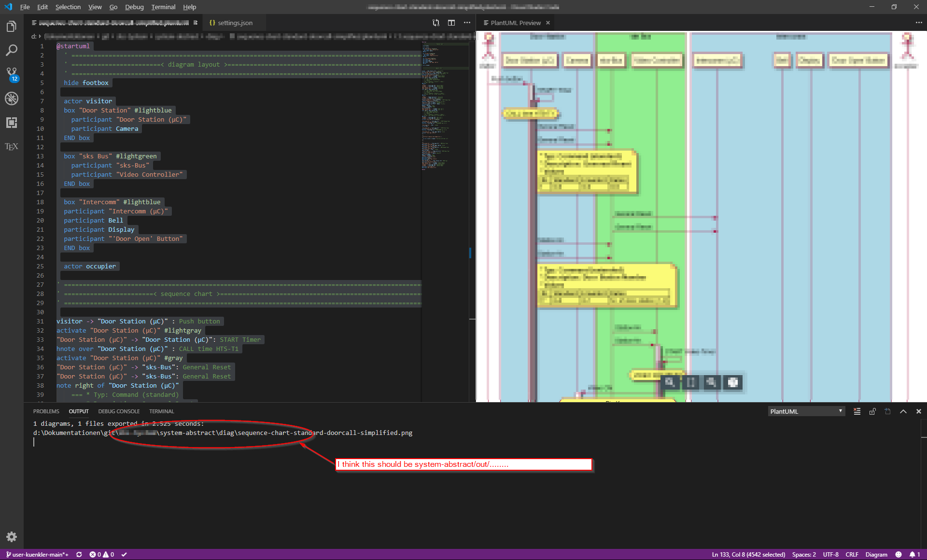927x560 pixels.
Task: Open the TeX extension view in the Activity Bar
Action: coord(12,146)
